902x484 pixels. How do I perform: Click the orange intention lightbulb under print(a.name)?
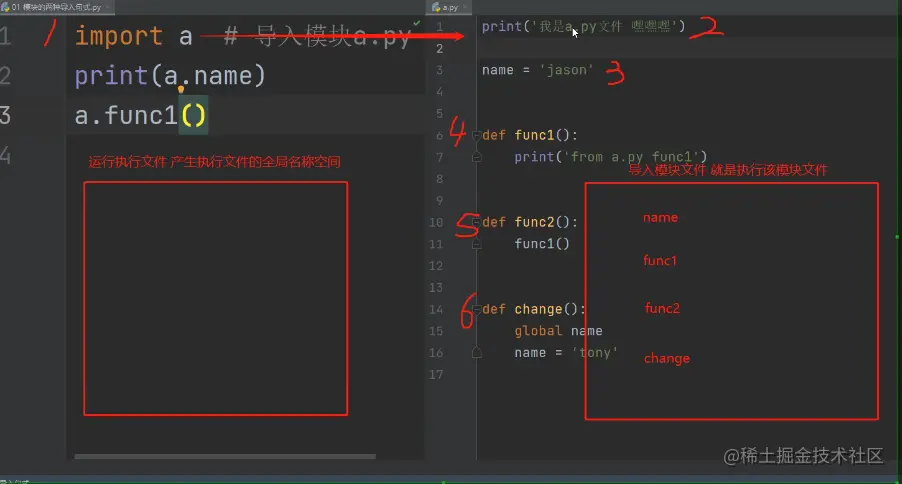[x=181, y=89]
